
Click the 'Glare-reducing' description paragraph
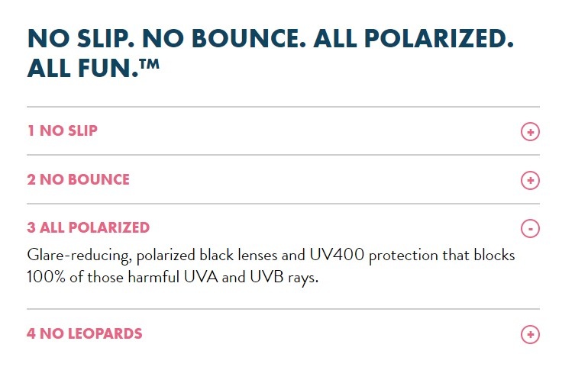click(x=270, y=266)
